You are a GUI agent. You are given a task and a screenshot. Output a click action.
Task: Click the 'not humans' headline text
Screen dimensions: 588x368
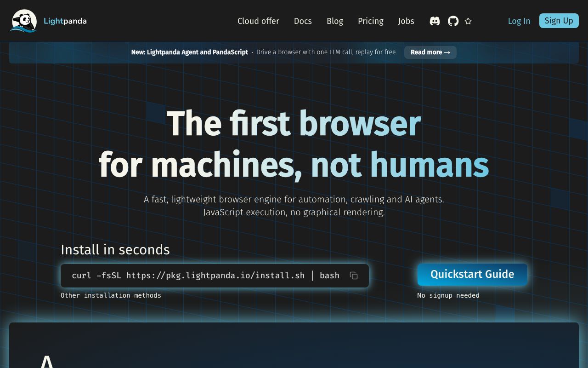tap(400, 165)
